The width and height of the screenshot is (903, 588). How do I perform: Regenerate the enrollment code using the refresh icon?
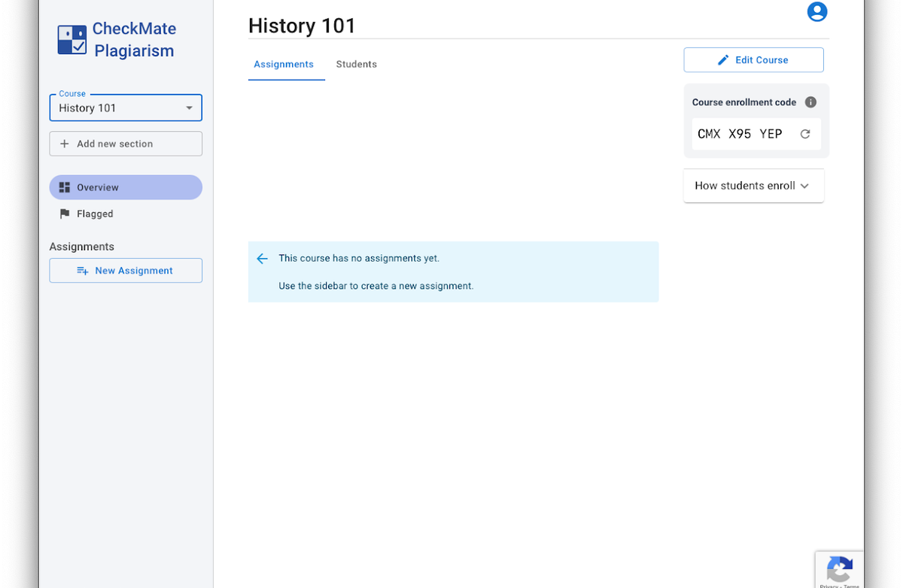point(805,133)
